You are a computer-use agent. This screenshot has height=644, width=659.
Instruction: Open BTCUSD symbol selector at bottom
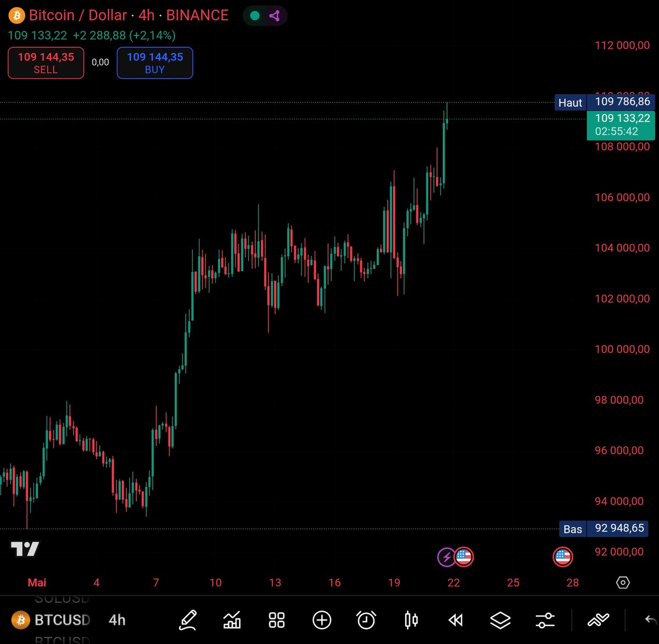(x=52, y=620)
